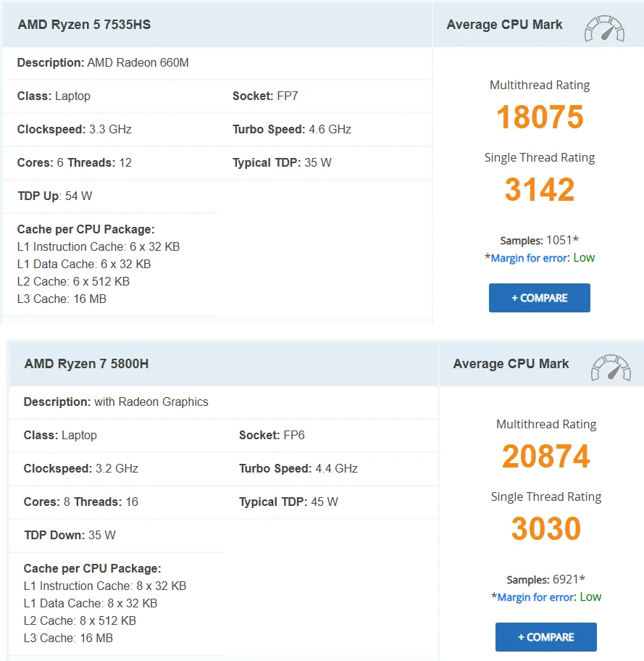Click Average CPU Mark heading above 20874
This screenshot has width=644, height=661.
pos(511,364)
